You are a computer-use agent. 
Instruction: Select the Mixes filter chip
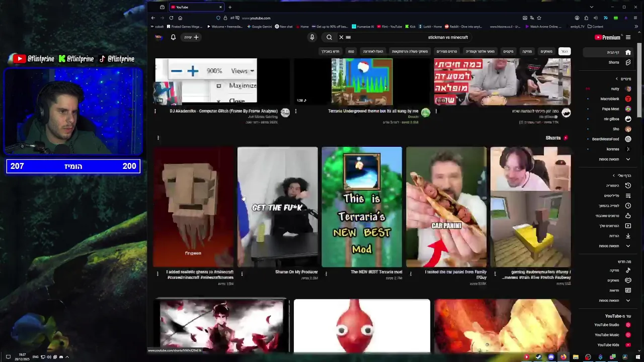(x=508, y=51)
